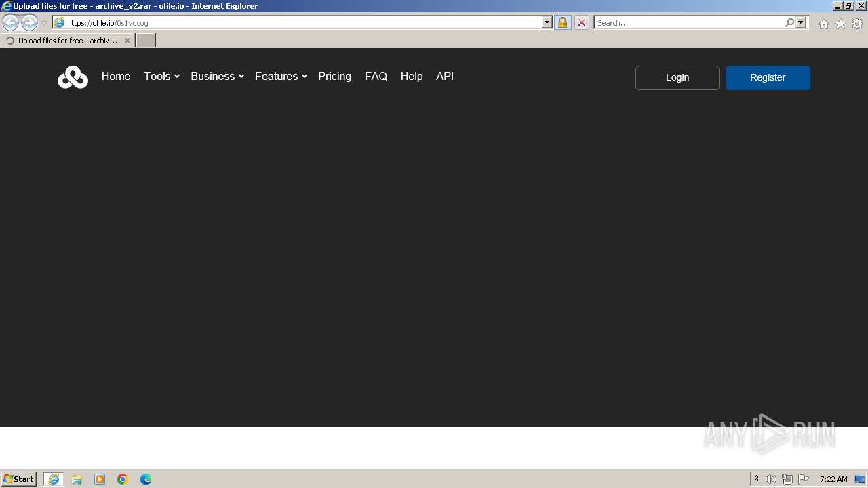Screen dimensions: 868x488
Task: Click inside the browser Search box
Action: coord(688,23)
